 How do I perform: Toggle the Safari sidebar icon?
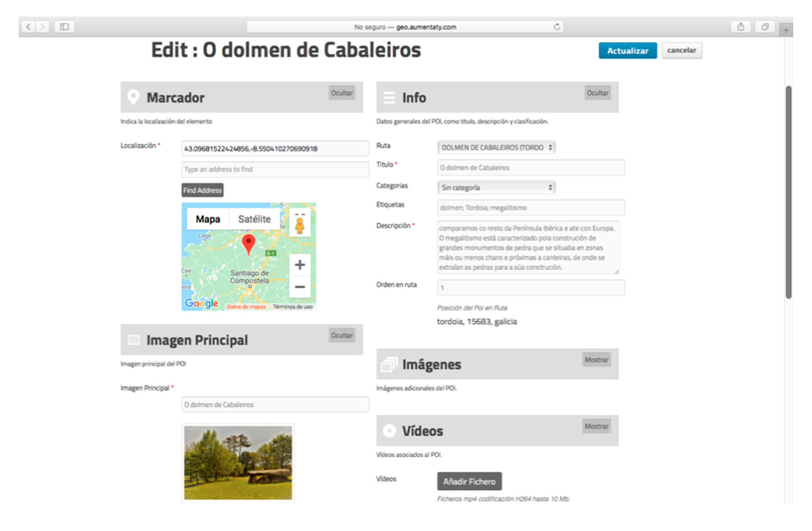coord(64,27)
